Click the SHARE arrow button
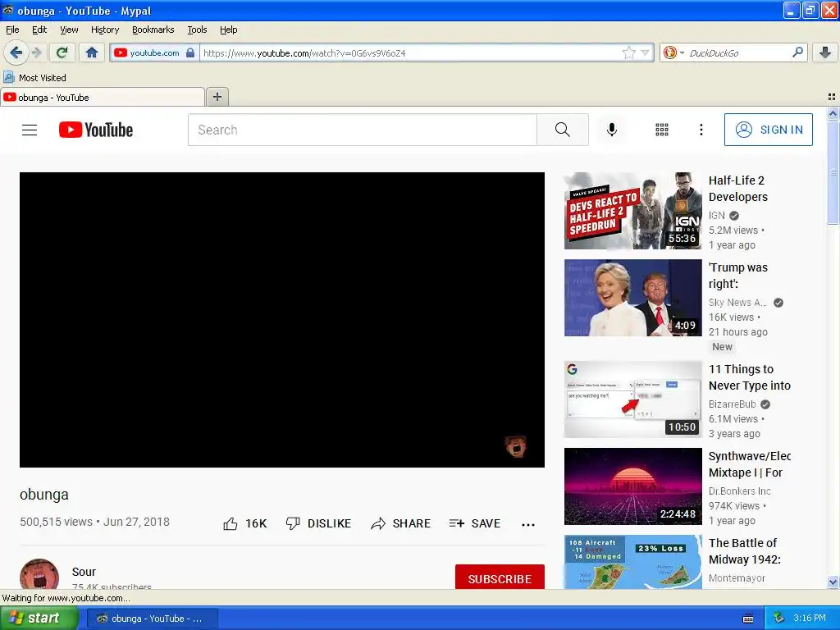The image size is (840, 630). click(x=400, y=523)
